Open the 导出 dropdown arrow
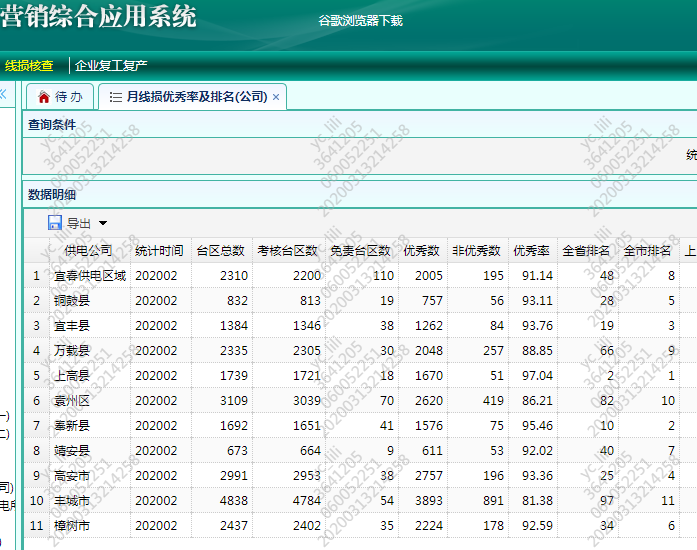697x550 pixels. pos(103,223)
